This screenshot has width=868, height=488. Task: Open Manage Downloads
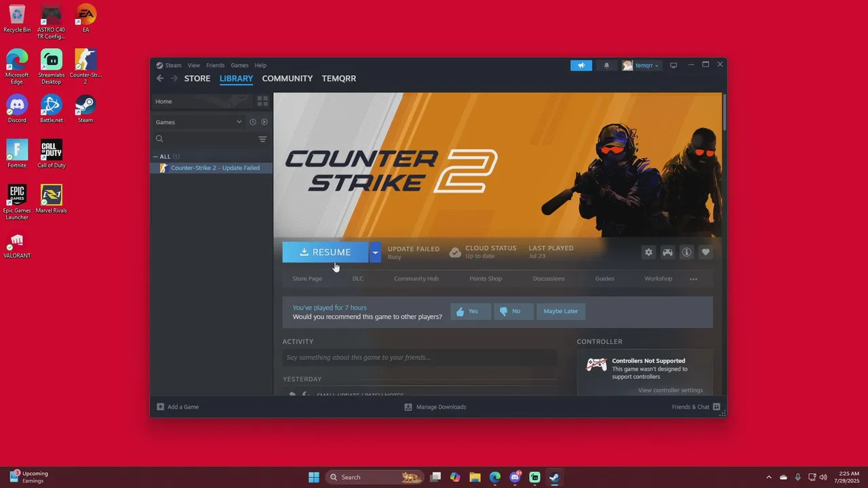click(x=435, y=407)
